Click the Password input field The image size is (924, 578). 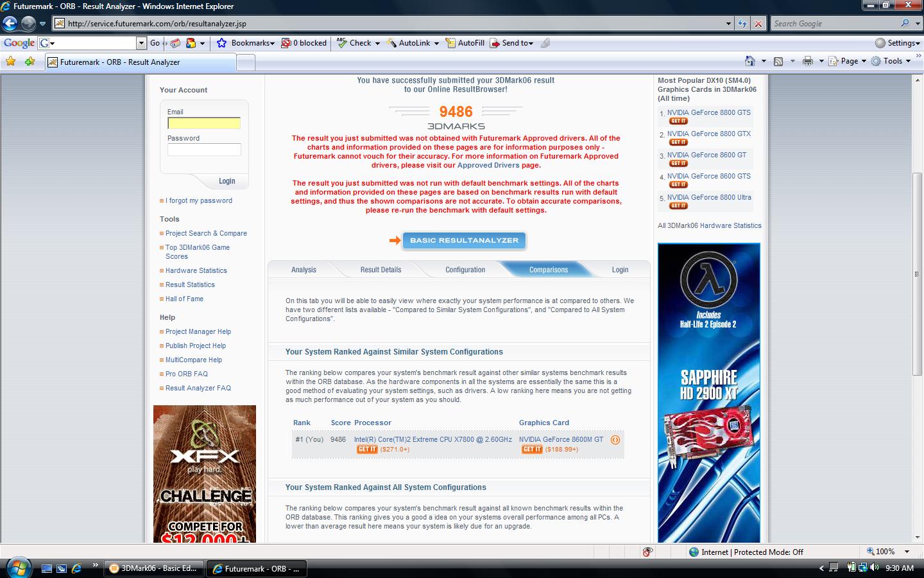tap(204, 150)
